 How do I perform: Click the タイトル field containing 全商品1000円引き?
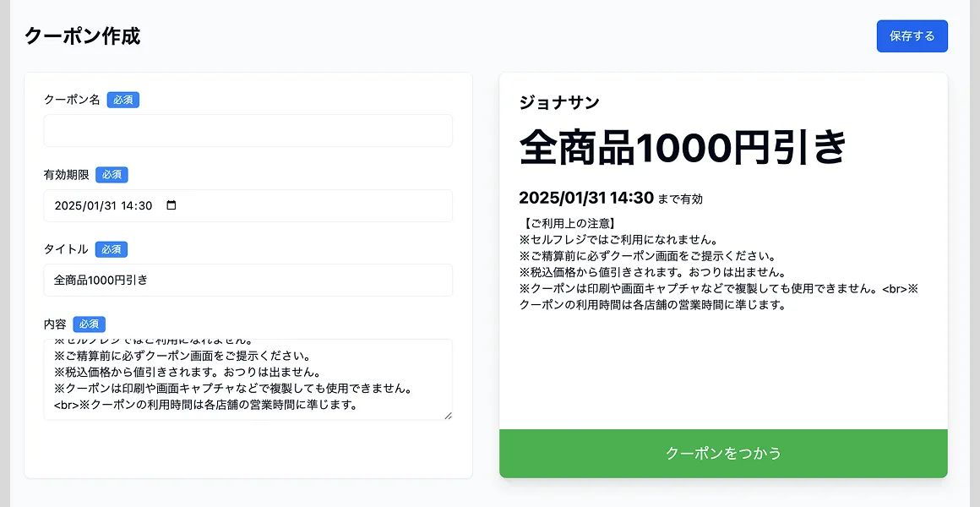[x=248, y=280]
